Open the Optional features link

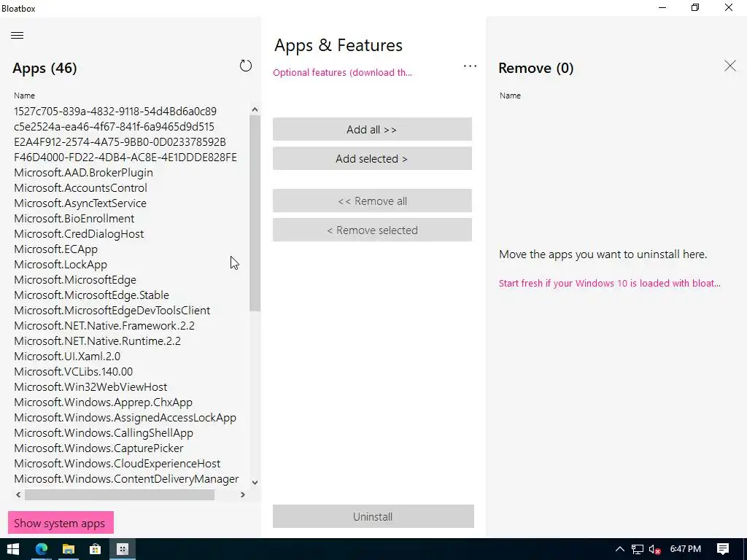[x=342, y=72]
